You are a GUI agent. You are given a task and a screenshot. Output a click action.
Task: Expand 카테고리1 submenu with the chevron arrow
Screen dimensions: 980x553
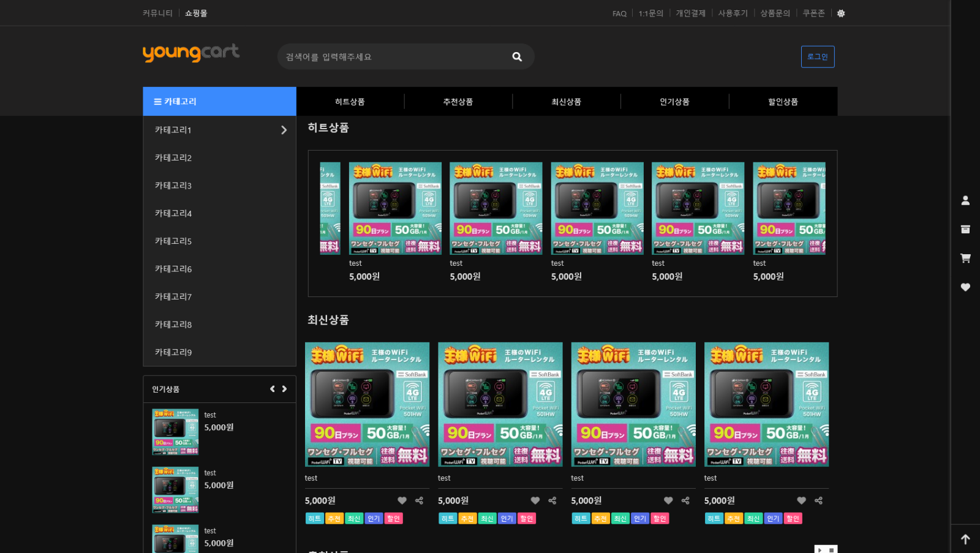(x=284, y=130)
